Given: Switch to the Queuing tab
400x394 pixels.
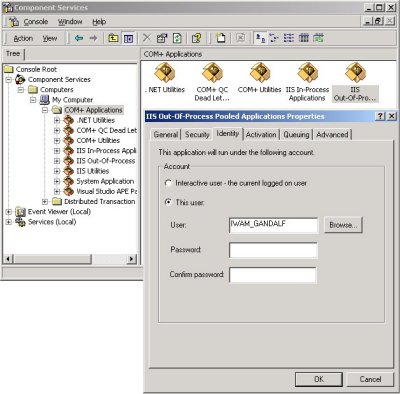Looking at the screenshot, I should (296, 134).
